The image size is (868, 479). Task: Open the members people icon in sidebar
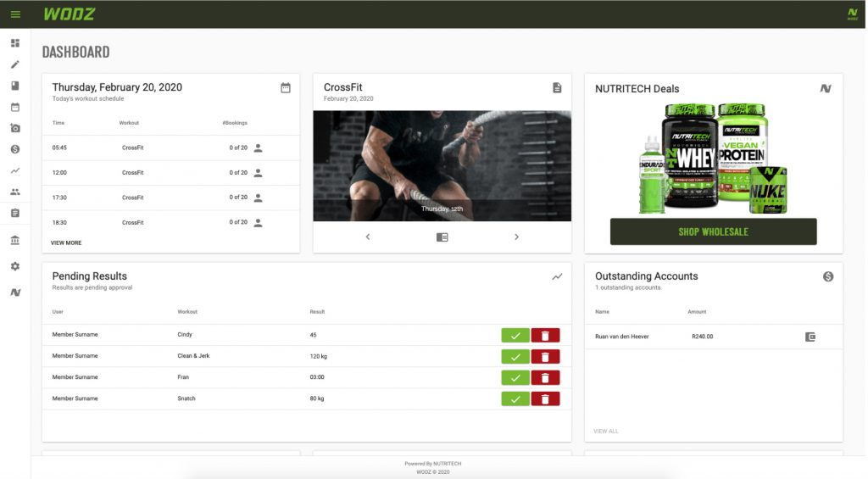click(x=15, y=192)
